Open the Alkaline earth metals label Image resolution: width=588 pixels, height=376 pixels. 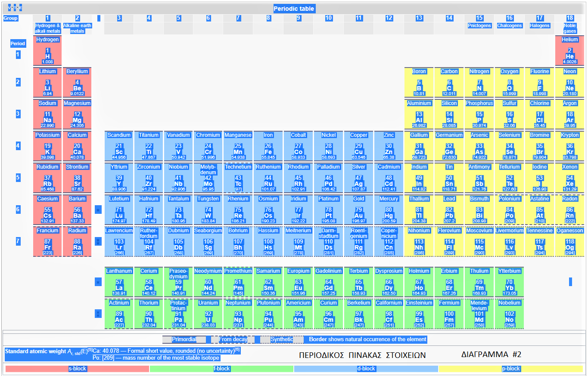click(77, 28)
